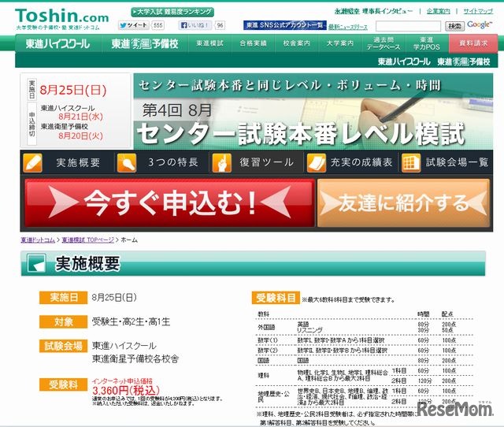Click the 東進模試 TOPページ breadcrumb link

pos(88,239)
